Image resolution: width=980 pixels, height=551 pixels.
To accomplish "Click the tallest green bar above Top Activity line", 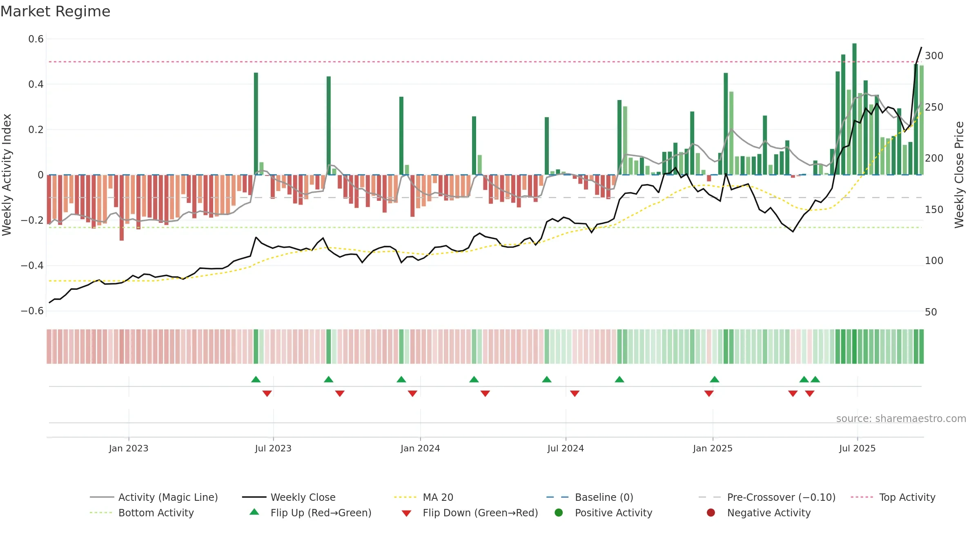I will [854, 109].
